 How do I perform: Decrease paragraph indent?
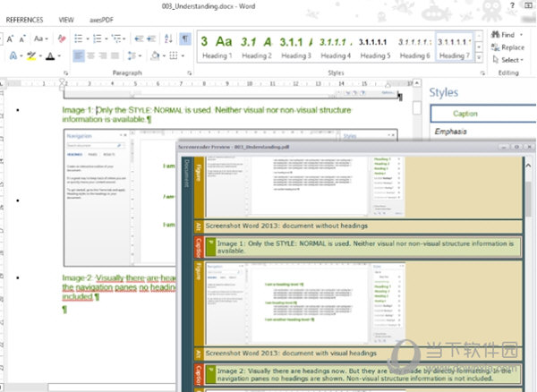click(139, 38)
